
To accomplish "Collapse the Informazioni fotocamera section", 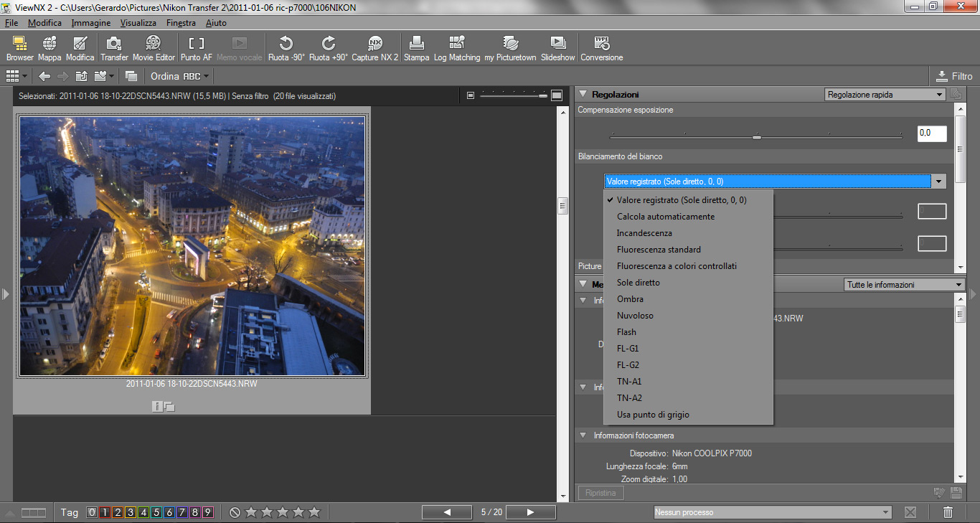I will (583, 435).
